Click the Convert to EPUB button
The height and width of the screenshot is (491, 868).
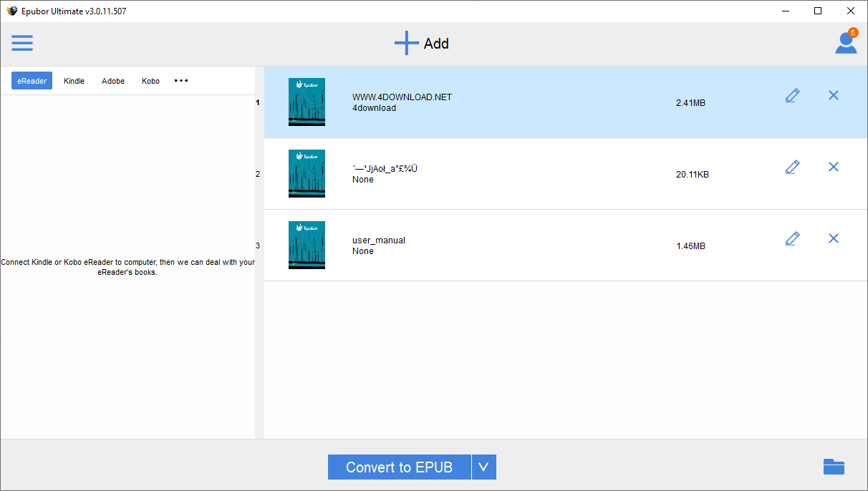(x=400, y=467)
